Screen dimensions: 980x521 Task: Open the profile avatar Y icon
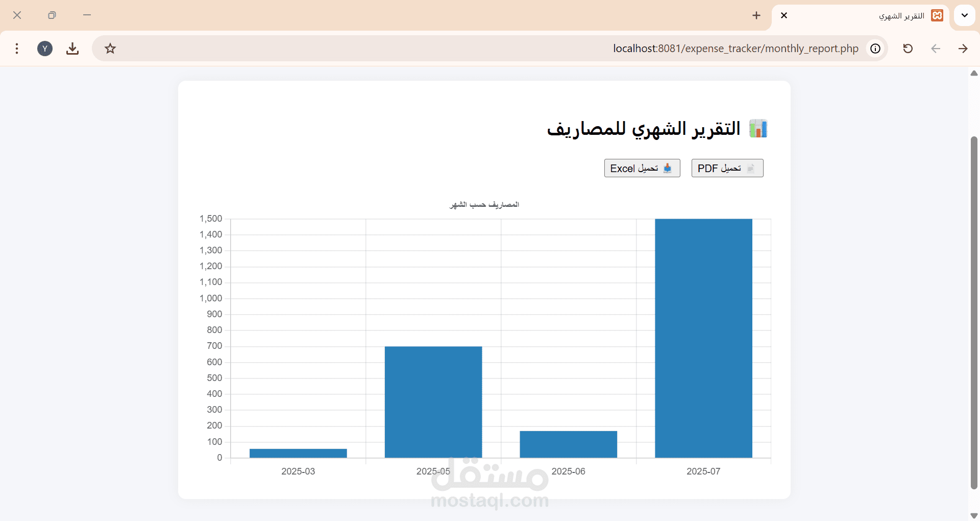point(45,49)
